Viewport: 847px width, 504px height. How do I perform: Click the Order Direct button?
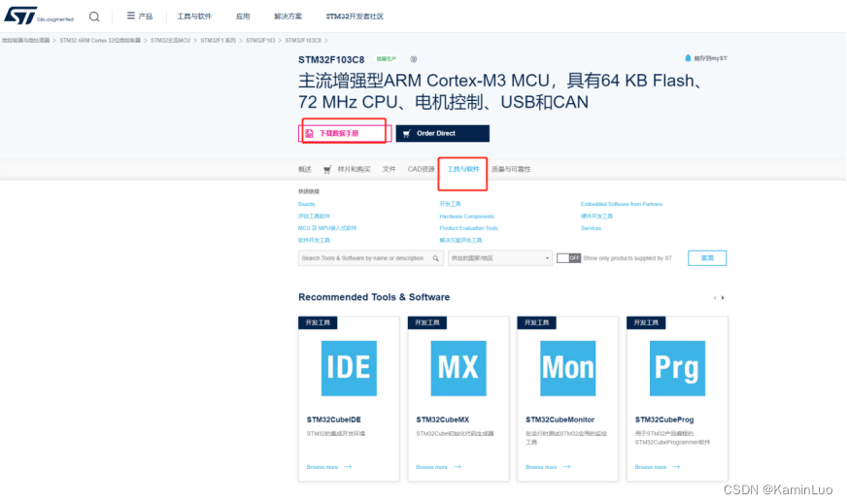442,133
